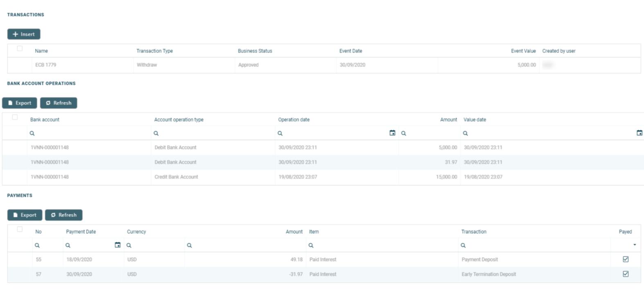Click Insert button in Transactions
644x291 pixels.
tap(24, 34)
